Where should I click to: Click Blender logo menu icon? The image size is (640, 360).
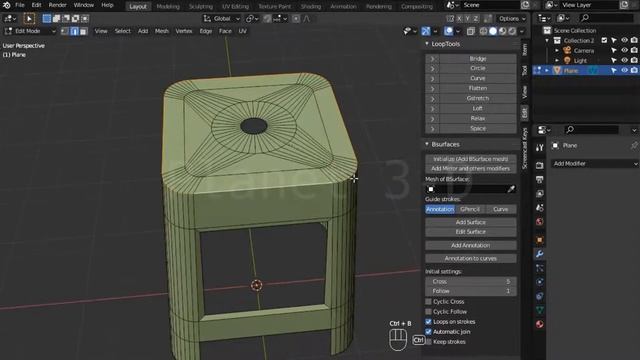[7, 5]
